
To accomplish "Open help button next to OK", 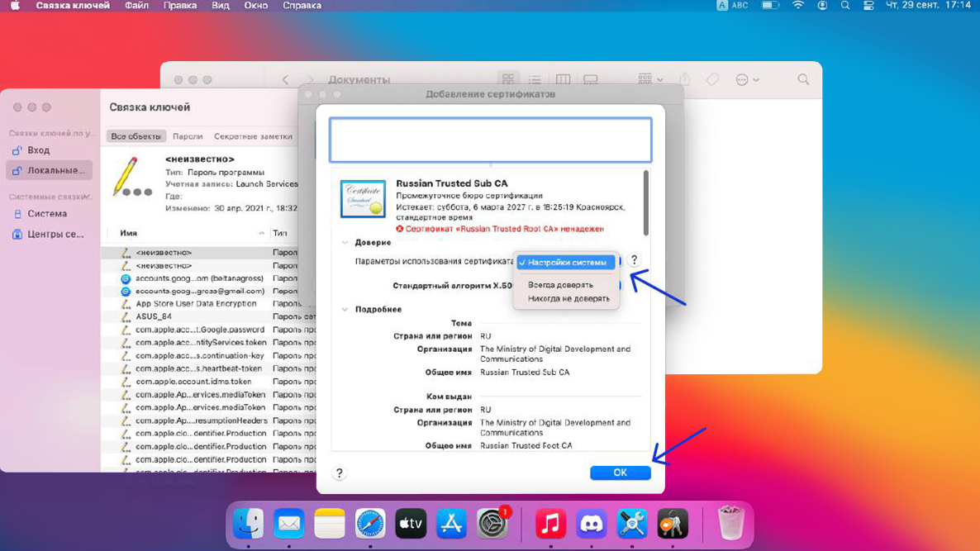I will [340, 473].
